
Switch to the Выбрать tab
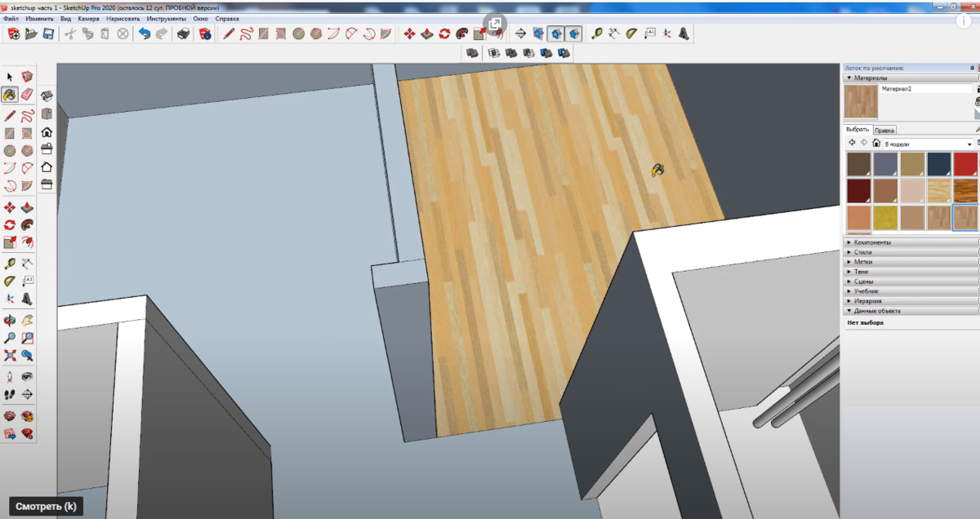(857, 130)
